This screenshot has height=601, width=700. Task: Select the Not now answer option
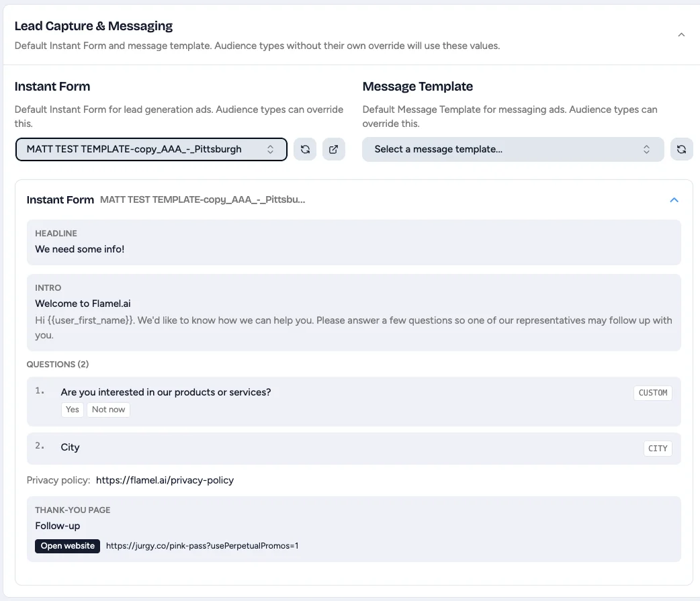click(108, 410)
